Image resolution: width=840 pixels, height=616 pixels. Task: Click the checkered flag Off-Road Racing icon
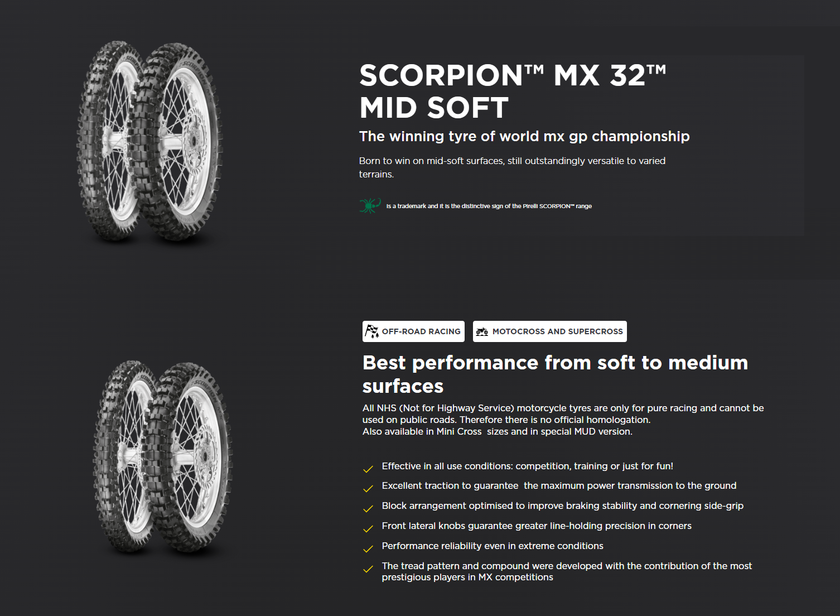371,331
